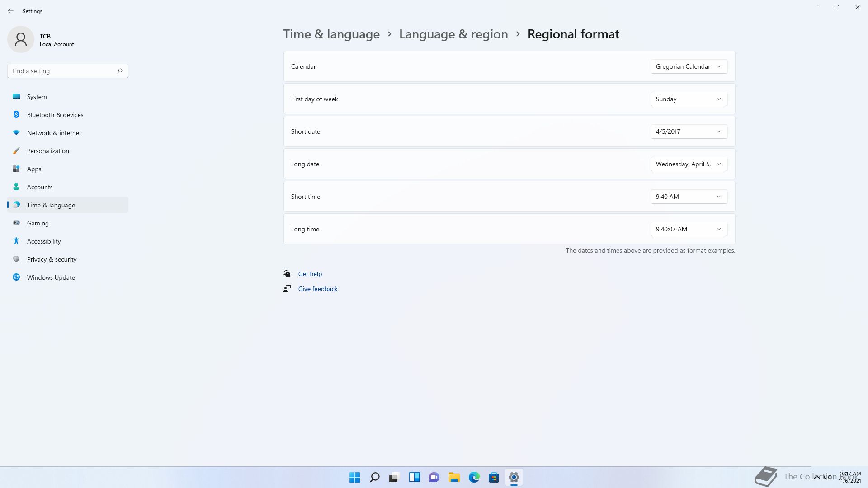Viewport: 868px width, 488px height.
Task: Click the Give feedback link
Action: (x=318, y=289)
